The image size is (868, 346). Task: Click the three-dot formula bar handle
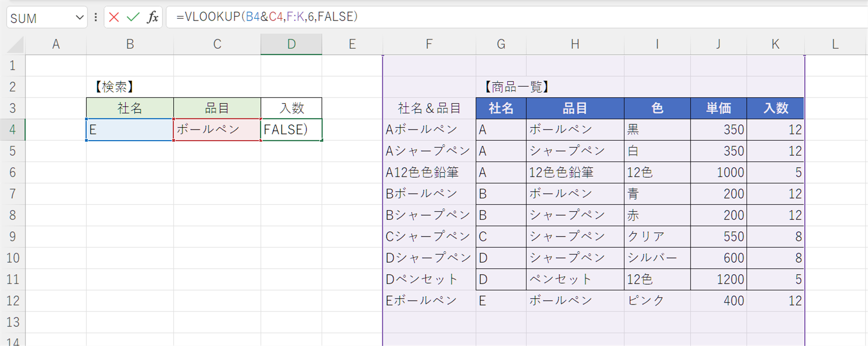95,18
